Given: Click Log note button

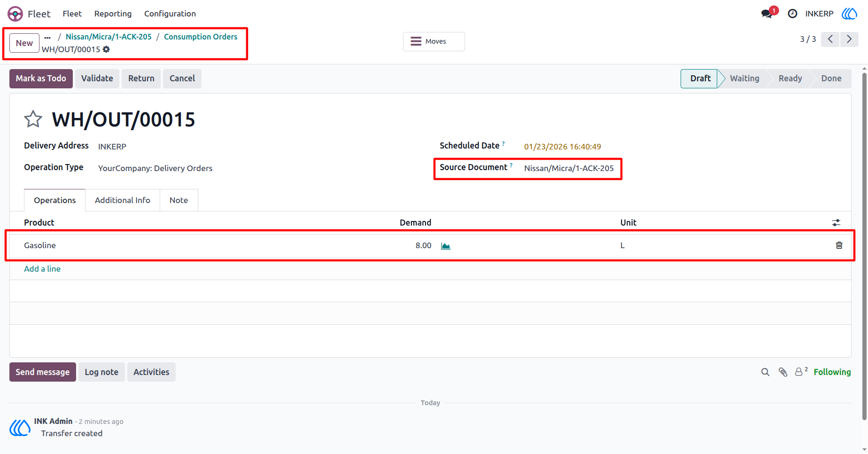Looking at the screenshot, I should pyautogui.click(x=101, y=372).
